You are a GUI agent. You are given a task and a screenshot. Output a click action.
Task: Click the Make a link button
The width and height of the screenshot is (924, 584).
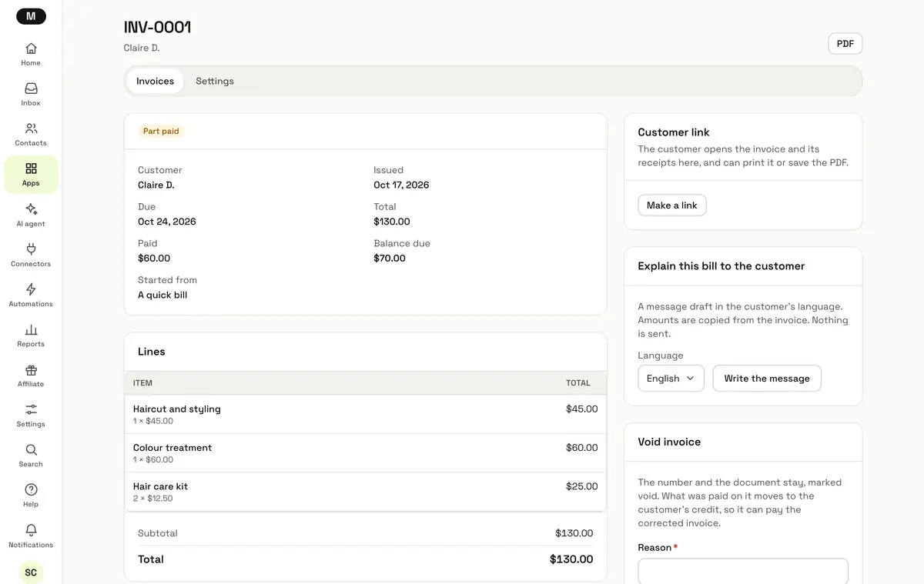click(x=672, y=205)
